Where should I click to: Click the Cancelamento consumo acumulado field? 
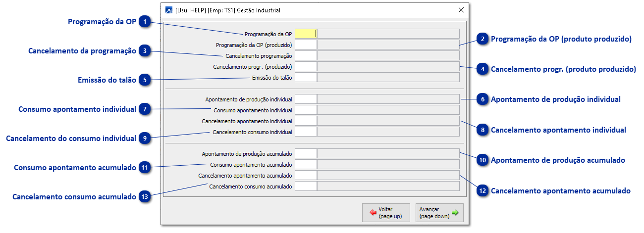point(305,186)
